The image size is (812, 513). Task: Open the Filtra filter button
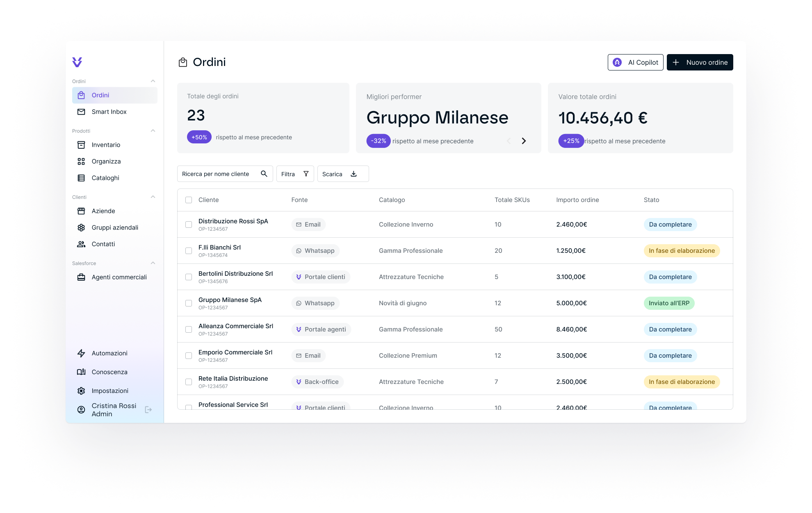pos(295,174)
